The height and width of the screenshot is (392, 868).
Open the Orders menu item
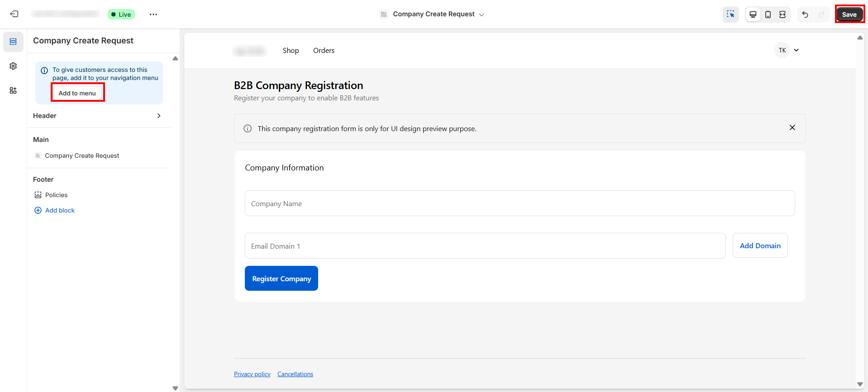[324, 51]
